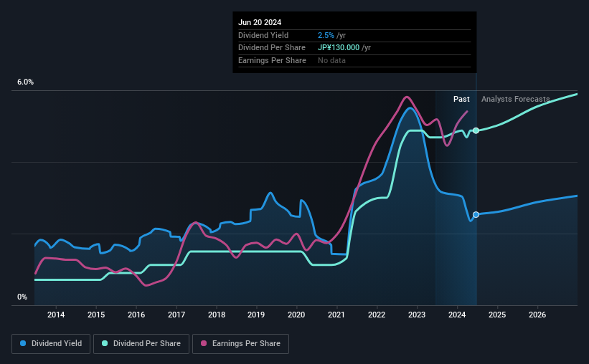Viewport: 589px width, 364px height.
Task: Click the 2017 x-axis label
Action: (176, 315)
